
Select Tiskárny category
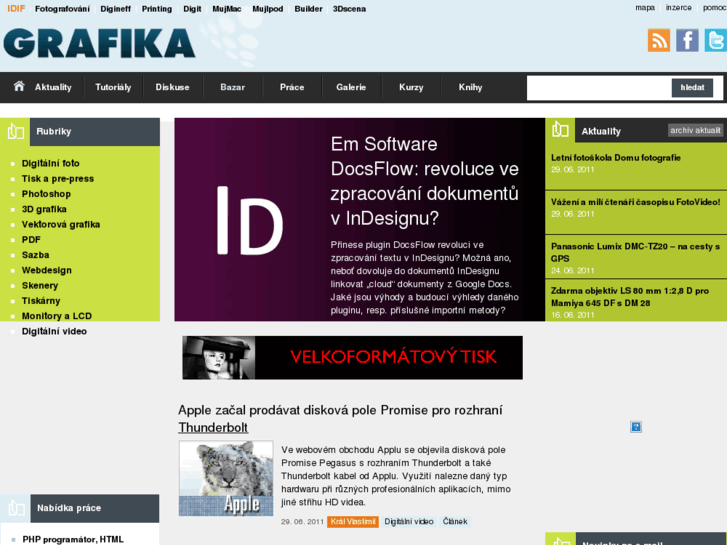(x=41, y=301)
